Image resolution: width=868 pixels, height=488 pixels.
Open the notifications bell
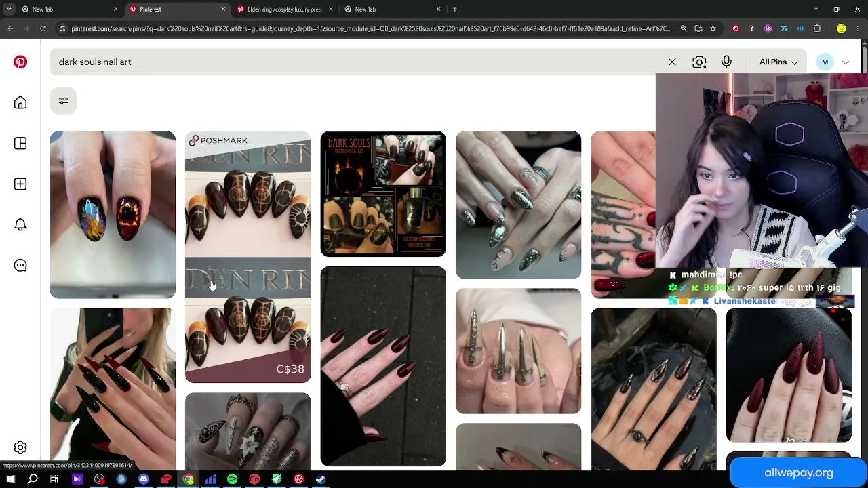[20, 224]
